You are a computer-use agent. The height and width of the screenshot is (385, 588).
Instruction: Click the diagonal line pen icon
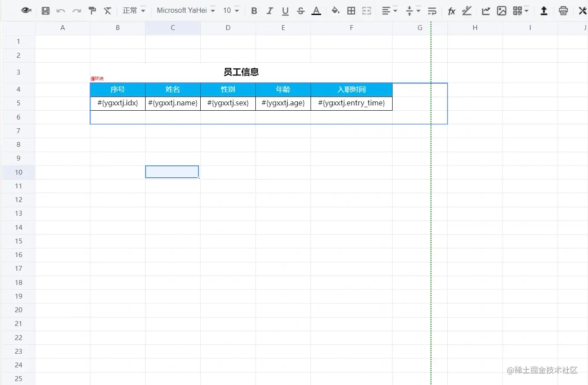(467, 11)
